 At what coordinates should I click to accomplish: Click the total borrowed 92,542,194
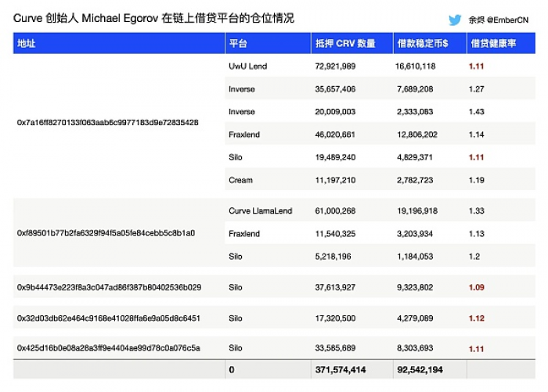pos(420,369)
